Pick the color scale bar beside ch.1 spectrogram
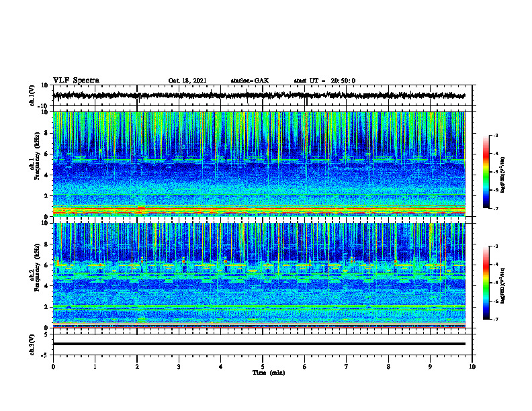This screenshot has height=411, width=532. (x=486, y=172)
